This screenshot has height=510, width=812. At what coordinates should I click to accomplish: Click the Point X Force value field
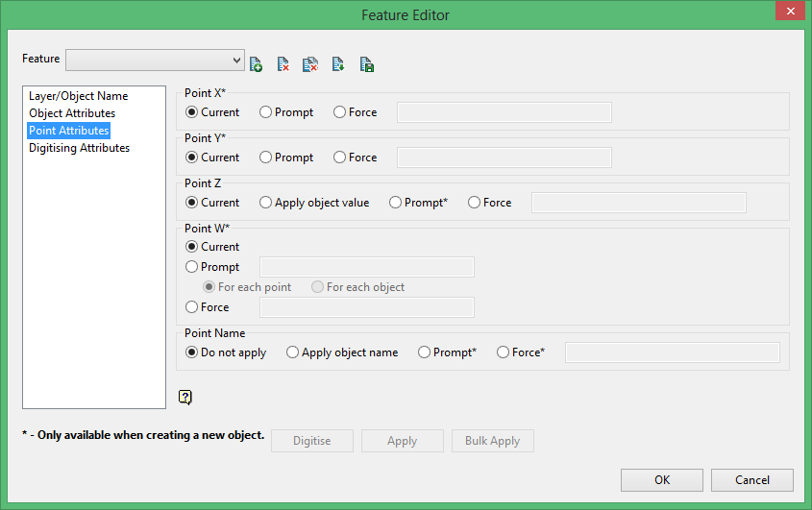pos(504,112)
